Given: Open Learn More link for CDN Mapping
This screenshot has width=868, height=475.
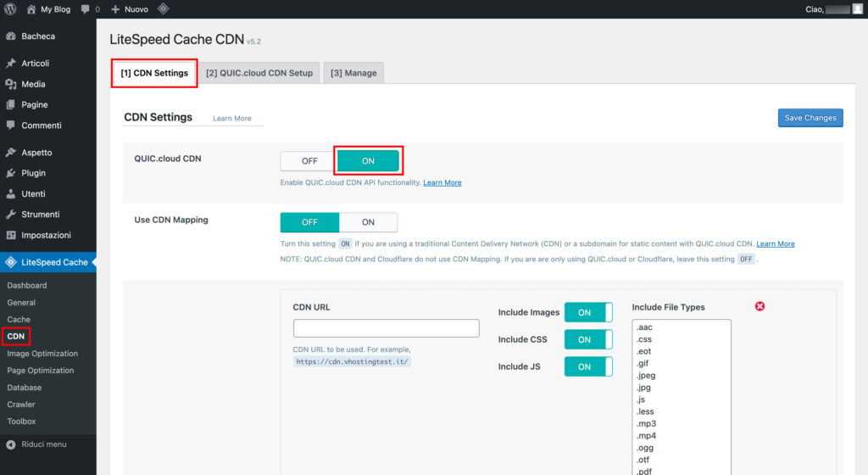Looking at the screenshot, I should pos(776,243).
